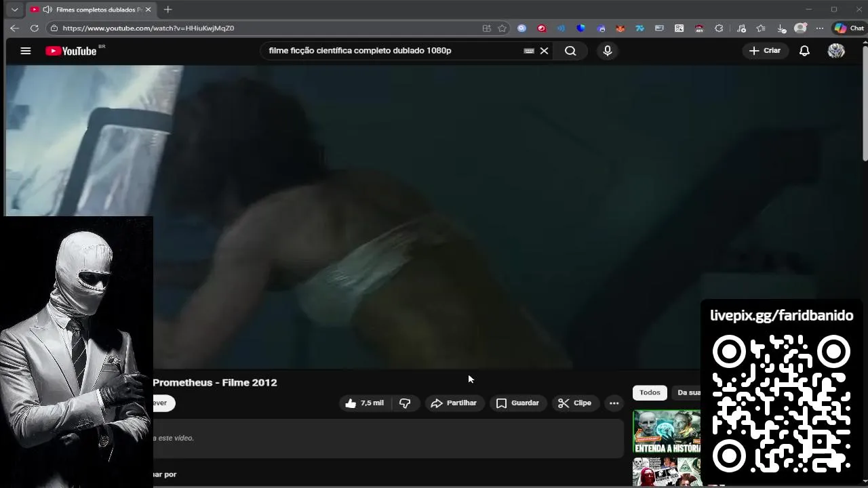The image size is (868, 488).
Task: Like the video showing 7,5 mil
Action: coord(365,403)
